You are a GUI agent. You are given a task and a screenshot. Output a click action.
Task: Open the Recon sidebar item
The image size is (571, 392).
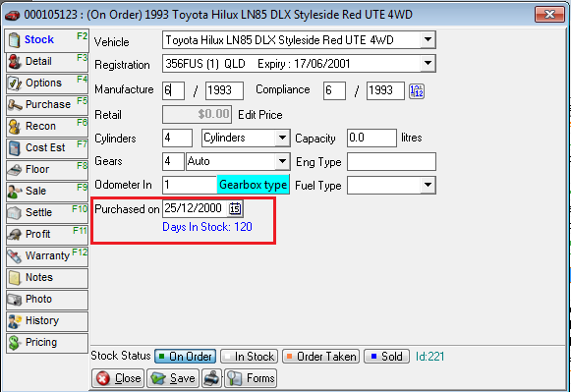[47, 127]
